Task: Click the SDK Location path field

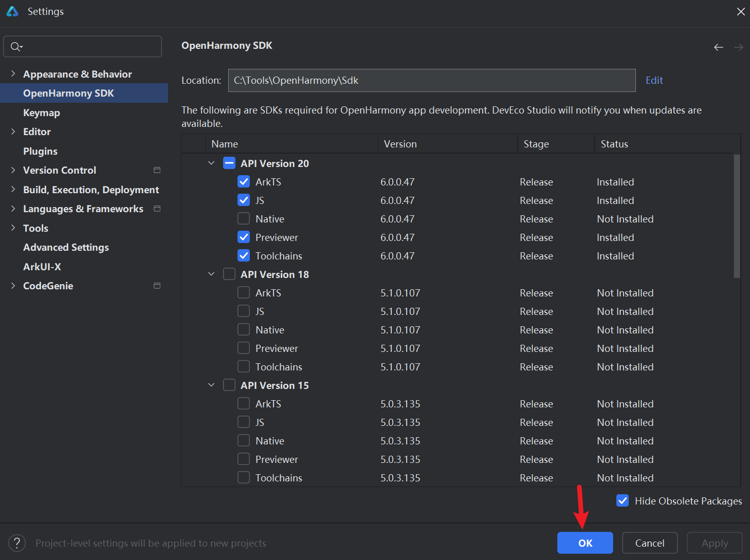Action: pos(432,80)
